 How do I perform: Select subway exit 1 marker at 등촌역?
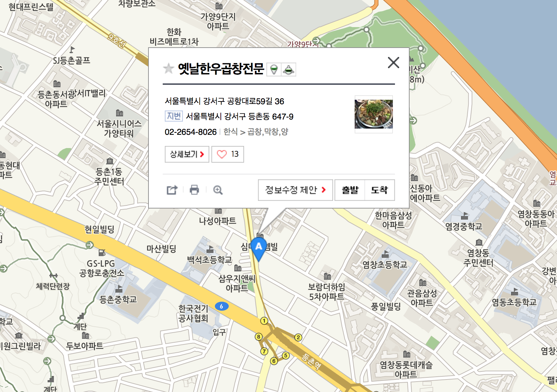coord(264,321)
